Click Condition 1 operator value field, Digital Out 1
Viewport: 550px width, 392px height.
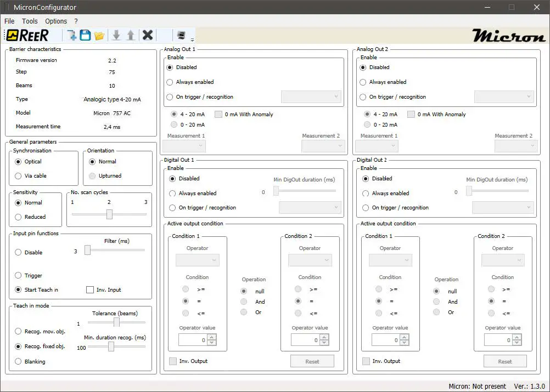click(x=193, y=340)
